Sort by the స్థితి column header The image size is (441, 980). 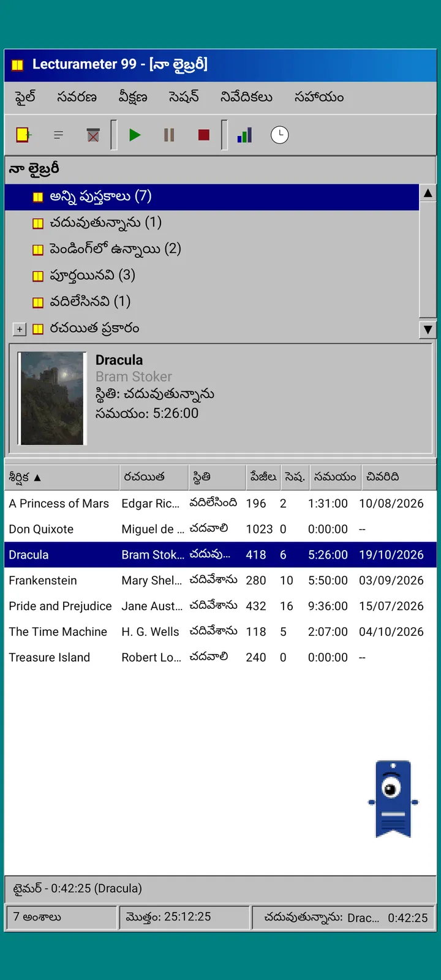216,477
